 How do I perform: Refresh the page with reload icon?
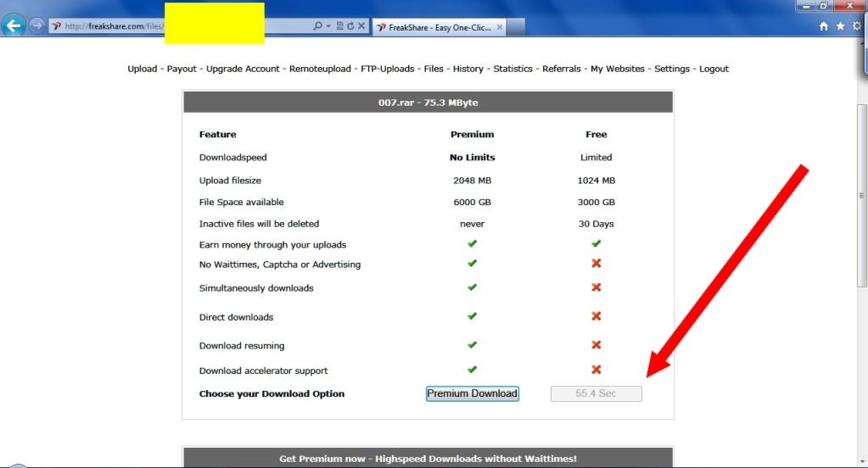[x=350, y=26]
